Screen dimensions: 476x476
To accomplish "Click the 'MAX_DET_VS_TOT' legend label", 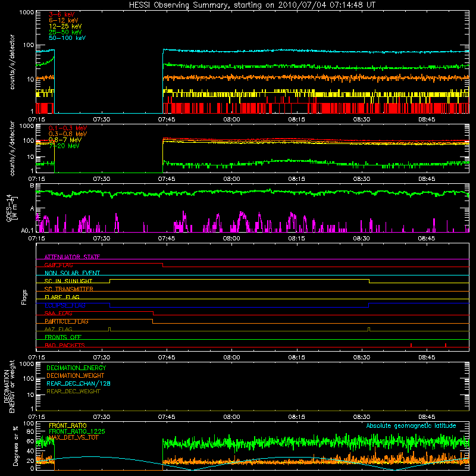I will 73,437.
